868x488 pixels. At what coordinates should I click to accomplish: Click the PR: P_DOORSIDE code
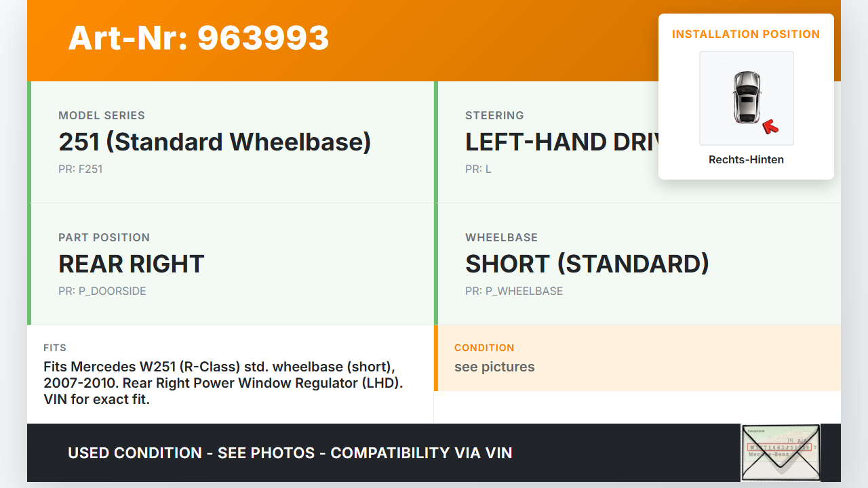[x=102, y=291]
